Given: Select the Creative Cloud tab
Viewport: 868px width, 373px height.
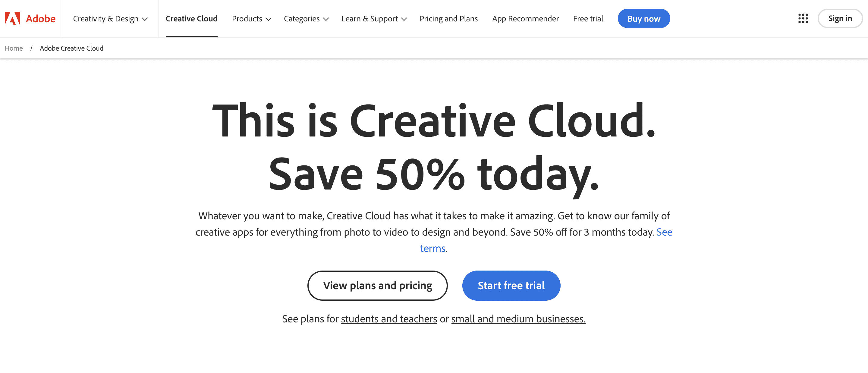Looking at the screenshot, I should [191, 19].
